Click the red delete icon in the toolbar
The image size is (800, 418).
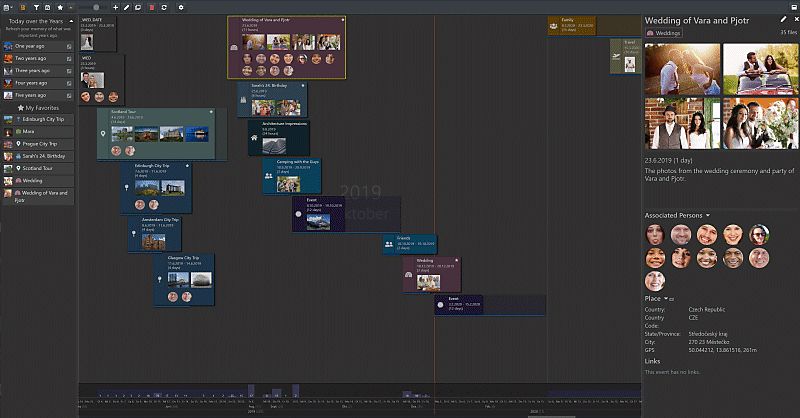click(152, 8)
